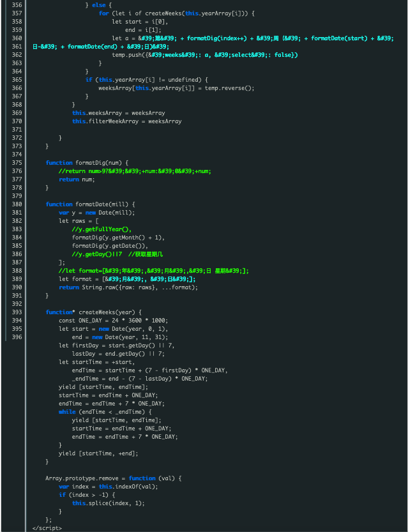Click 'var index = this.indexOf(val);' line

[109, 487]
